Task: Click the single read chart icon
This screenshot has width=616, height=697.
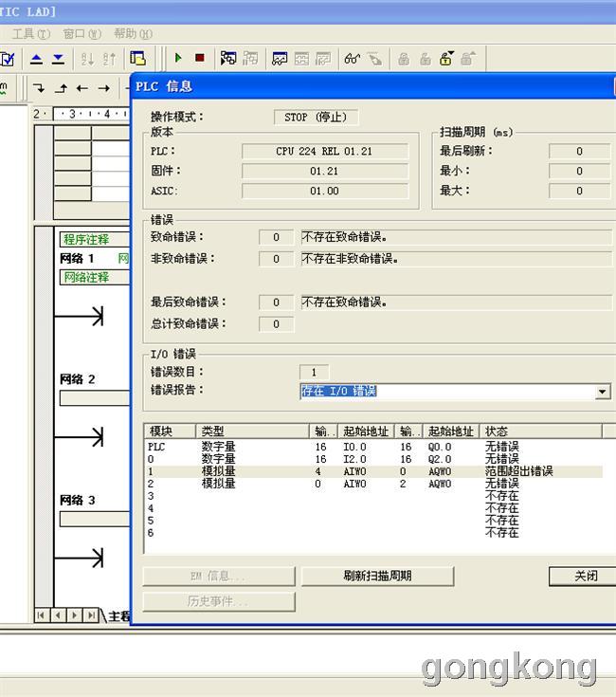Action: tap(301, 59)
